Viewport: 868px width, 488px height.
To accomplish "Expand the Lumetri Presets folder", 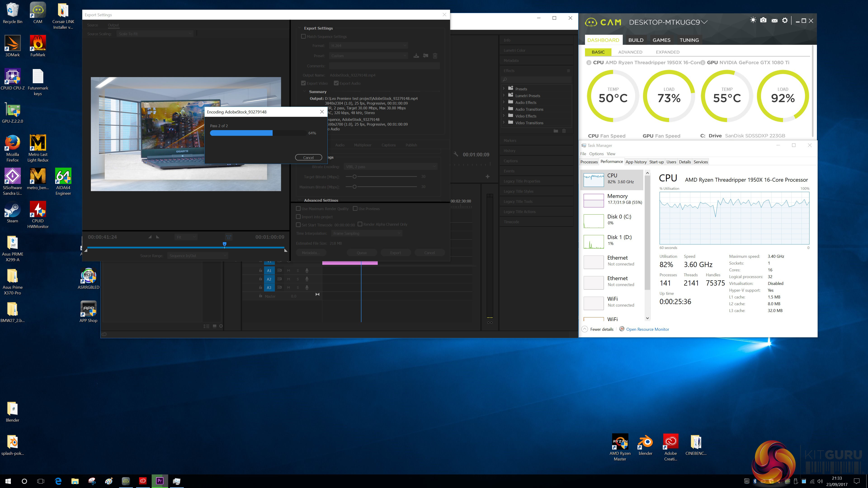I will tap(504, 96).
